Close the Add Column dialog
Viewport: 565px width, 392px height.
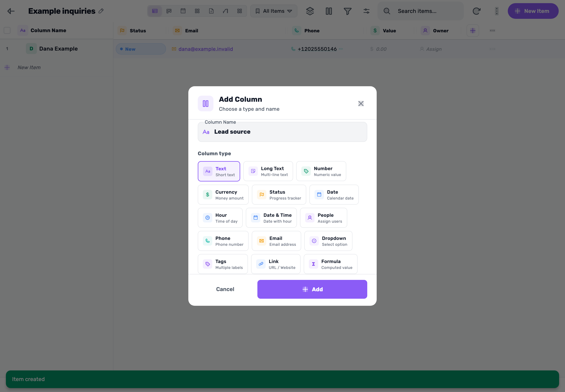(361, 104)
